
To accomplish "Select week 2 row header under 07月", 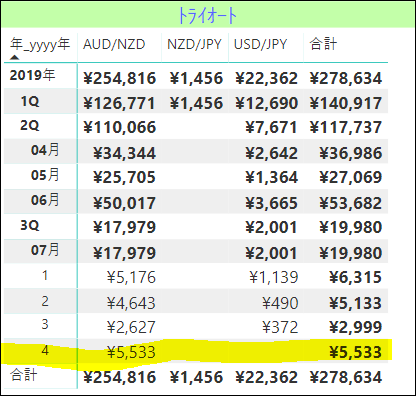I will click(45, 301).
